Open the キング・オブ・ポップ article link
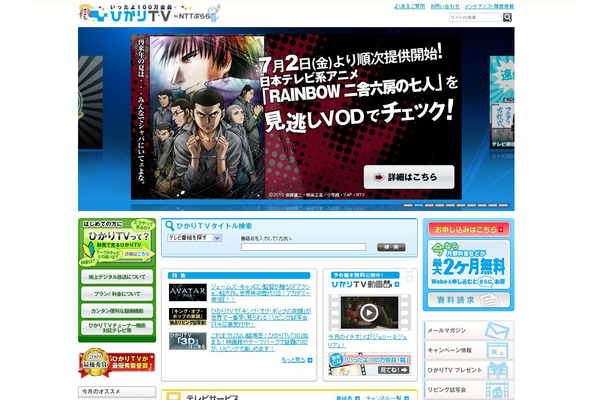 [261, 318]
